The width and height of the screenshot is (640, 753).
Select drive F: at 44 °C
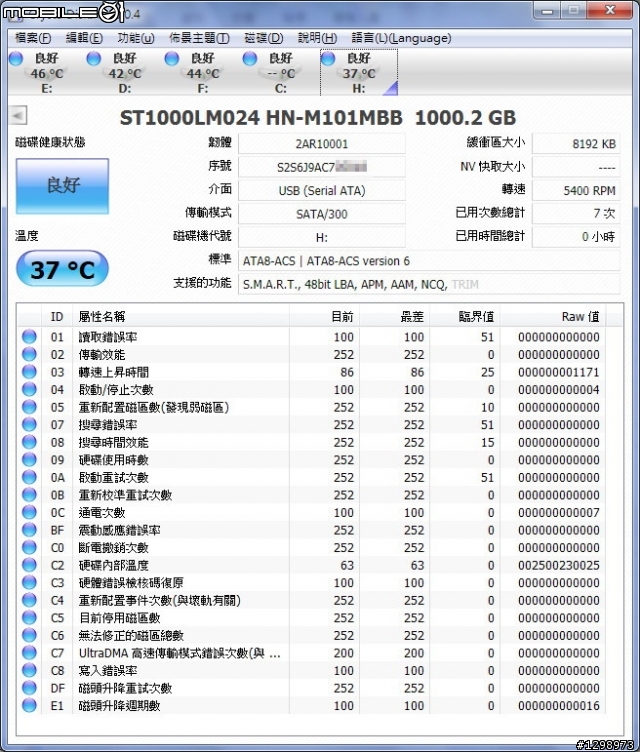197,73
